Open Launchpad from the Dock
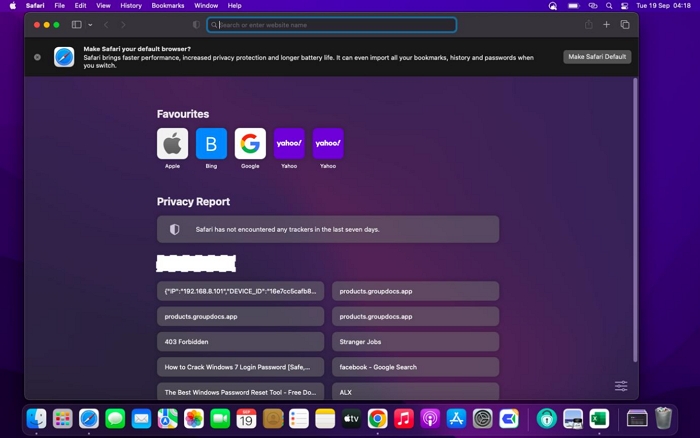This screenshot has height=438, width=700. (x=62, y=419)
